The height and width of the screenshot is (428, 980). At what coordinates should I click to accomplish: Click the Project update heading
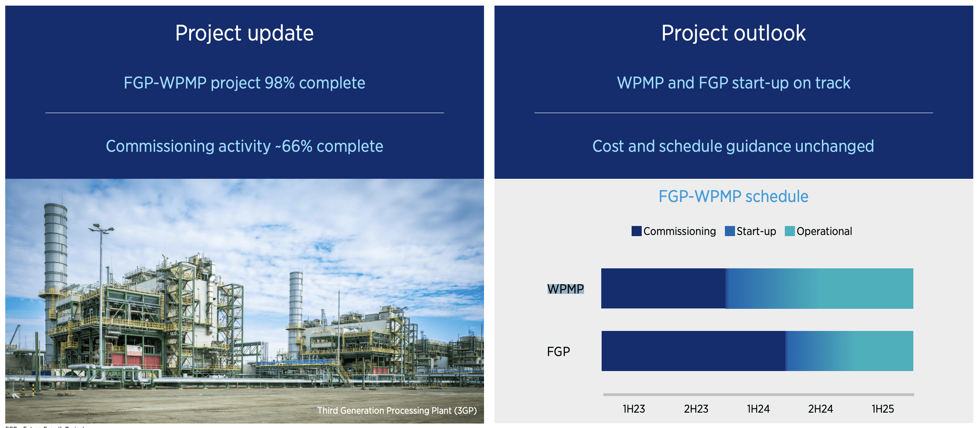pos(244,33)
